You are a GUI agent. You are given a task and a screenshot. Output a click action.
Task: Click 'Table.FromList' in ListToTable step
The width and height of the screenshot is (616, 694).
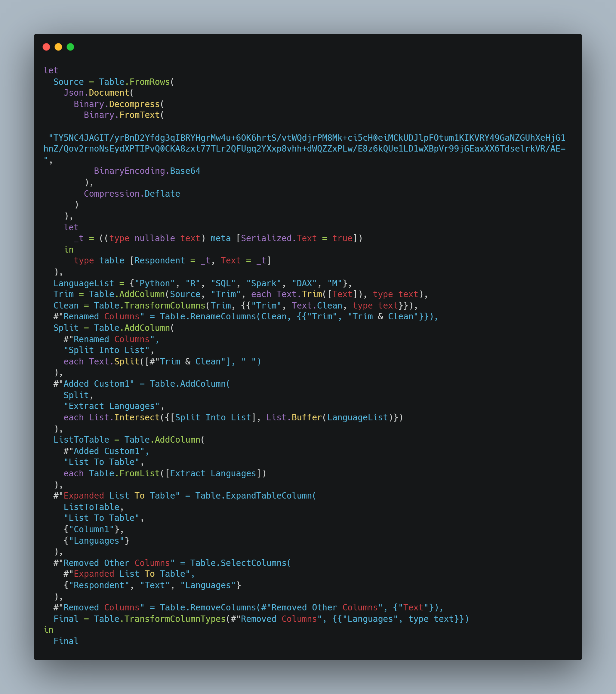[124, 473]
